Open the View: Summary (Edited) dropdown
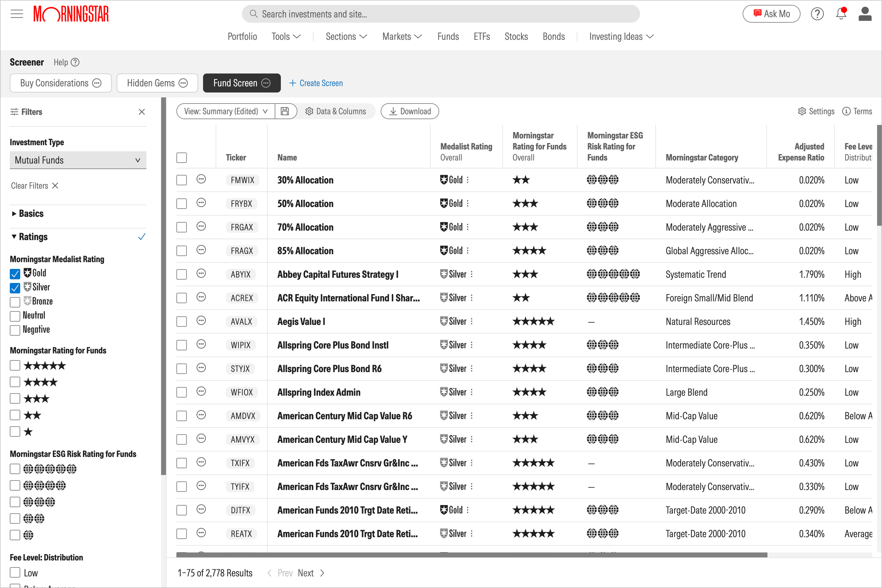 [226, 111]
